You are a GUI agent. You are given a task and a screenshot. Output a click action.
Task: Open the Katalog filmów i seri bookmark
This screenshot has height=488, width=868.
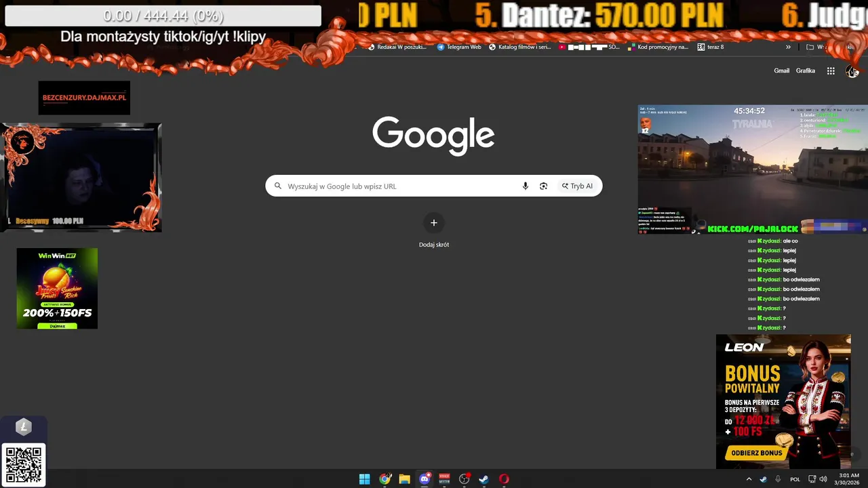pyautogui.click(x=519, y=47)
